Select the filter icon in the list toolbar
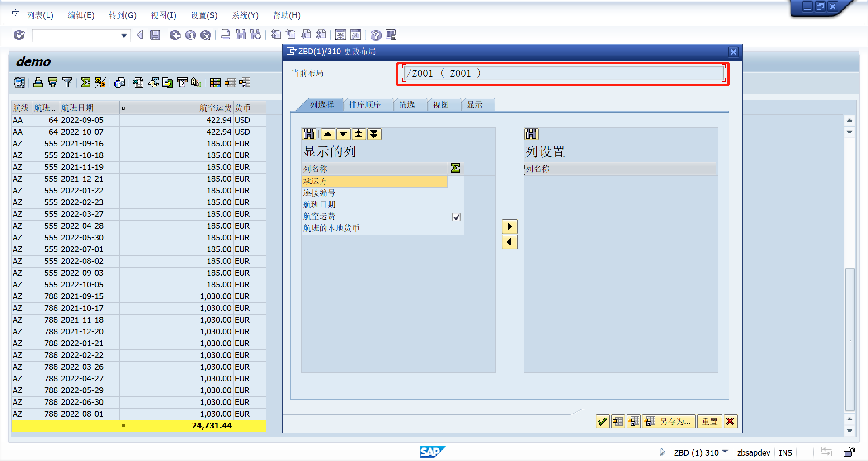 click(x=67, y=83)
